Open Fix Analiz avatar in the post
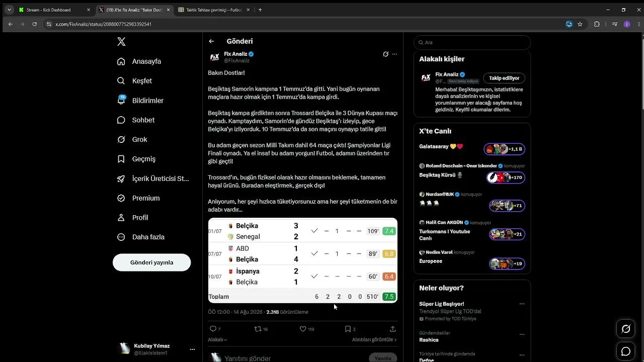Screen dimensions: 644x362 pyautogui.click(x=215, y=57)
